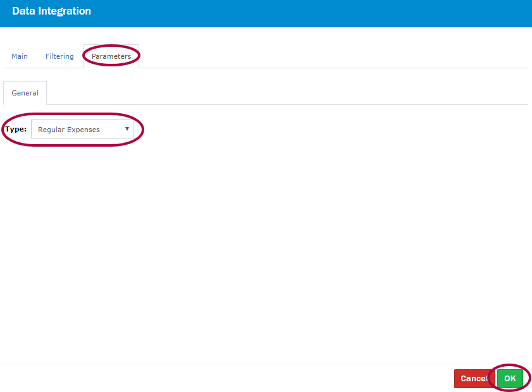This screenshot has height=392, width=532.
Task: Focus the Parameters tab label
Action: coord(111,56)
